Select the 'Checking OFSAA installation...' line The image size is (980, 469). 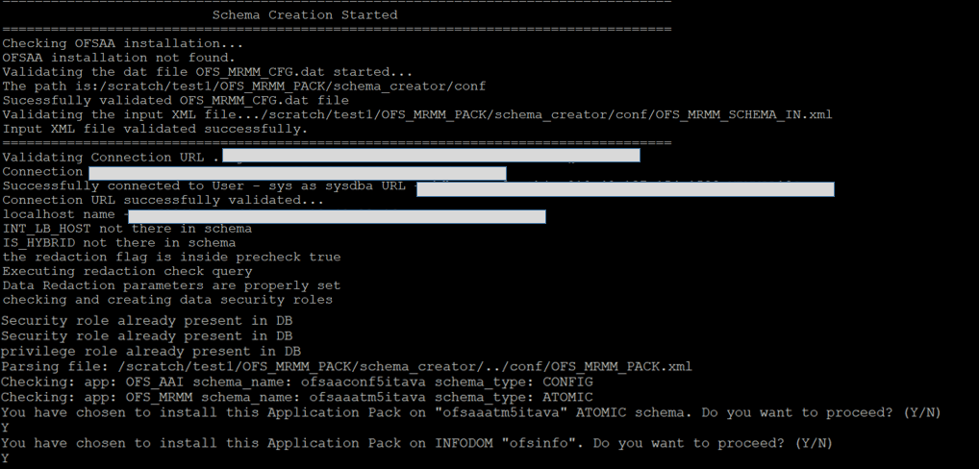tap(122, 43)
